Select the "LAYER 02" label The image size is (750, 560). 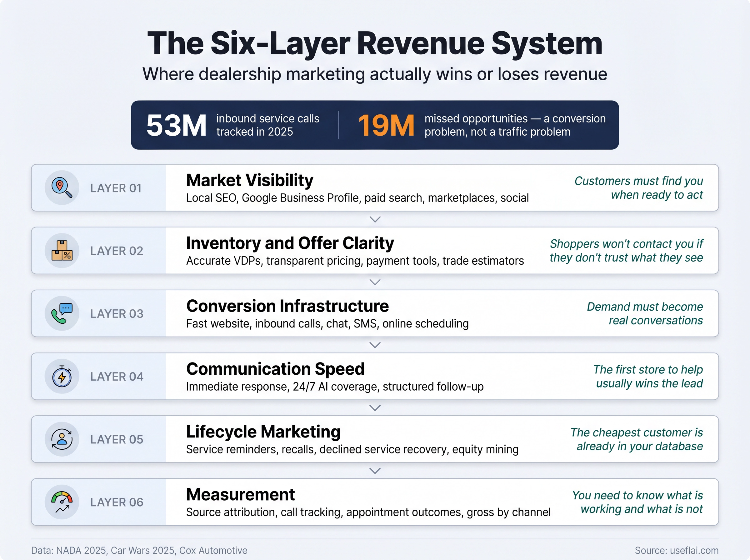click(x=117, y=251)
